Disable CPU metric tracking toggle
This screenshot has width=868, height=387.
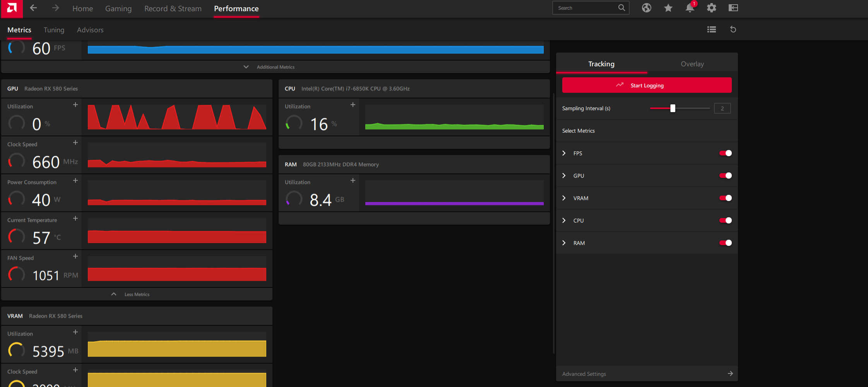(726, 220)
